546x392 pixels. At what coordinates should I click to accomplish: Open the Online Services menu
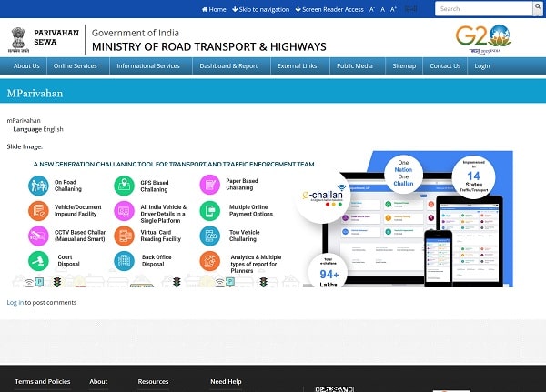point(76,65)
